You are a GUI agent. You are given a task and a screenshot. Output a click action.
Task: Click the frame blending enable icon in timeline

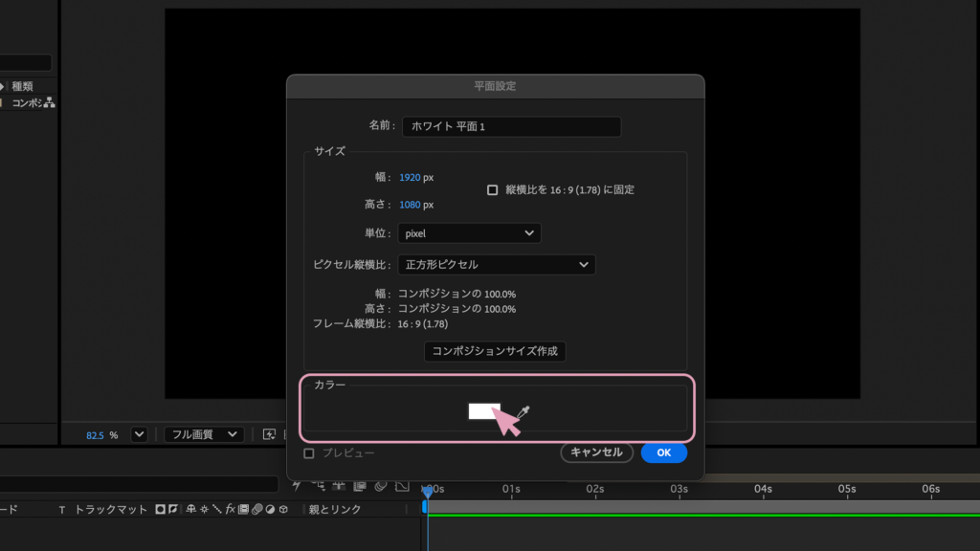point(360,485)
